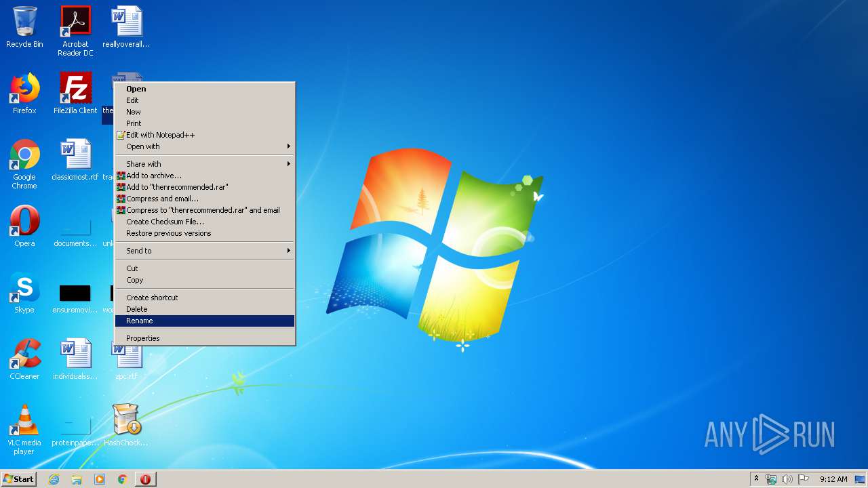Choose the highlighted Rename entry
The height and width of the screenshot is (488, 868).
pyautogui.click(x=205, y=321)
